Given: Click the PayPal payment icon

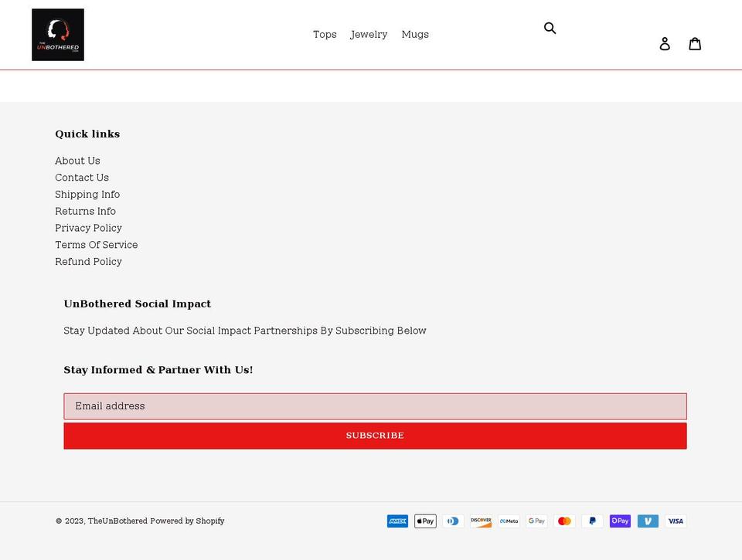Looking at the screenshot, I should pos(593,521).
